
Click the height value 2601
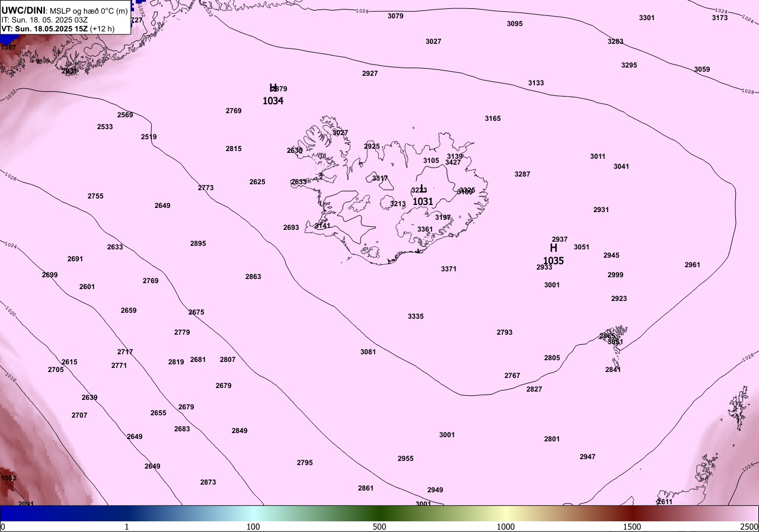(87, 287)
